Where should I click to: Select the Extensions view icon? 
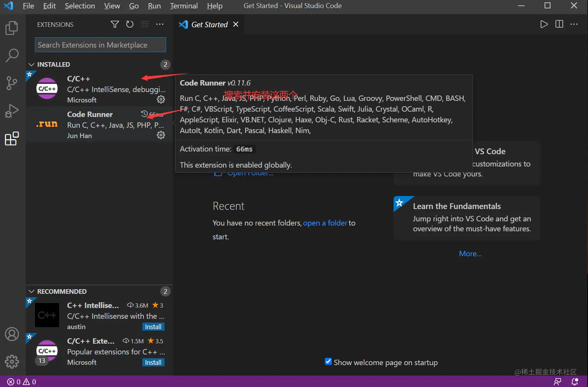[x=12, y=138]
